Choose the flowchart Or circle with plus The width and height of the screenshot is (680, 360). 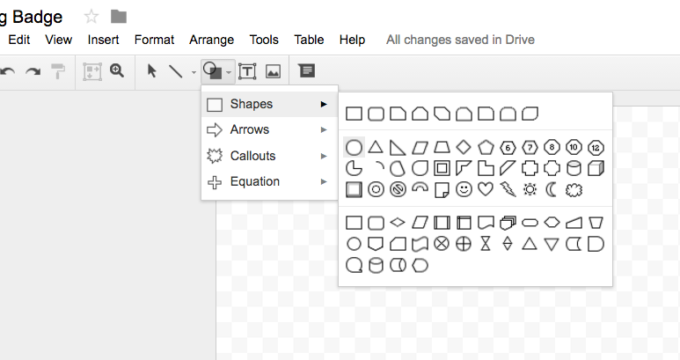(464, 244)
